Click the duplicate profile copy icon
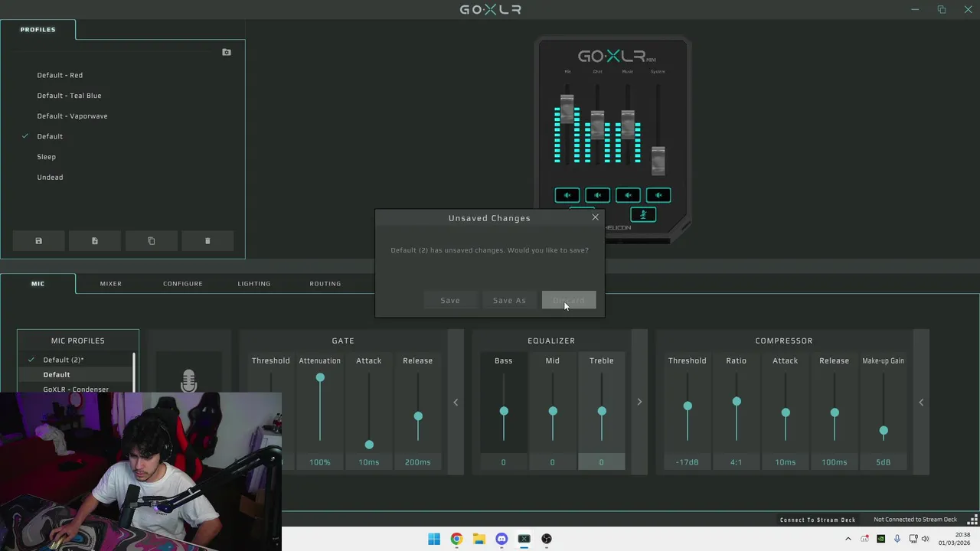 click(151, 241)
